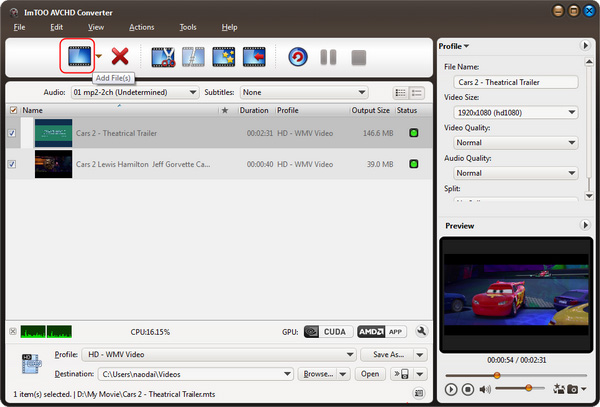Viewport: 600px width, 407px height.
Task: Click the Add Output Profile arrow icon
Action: pyautogui.click(x=254, y=57)
